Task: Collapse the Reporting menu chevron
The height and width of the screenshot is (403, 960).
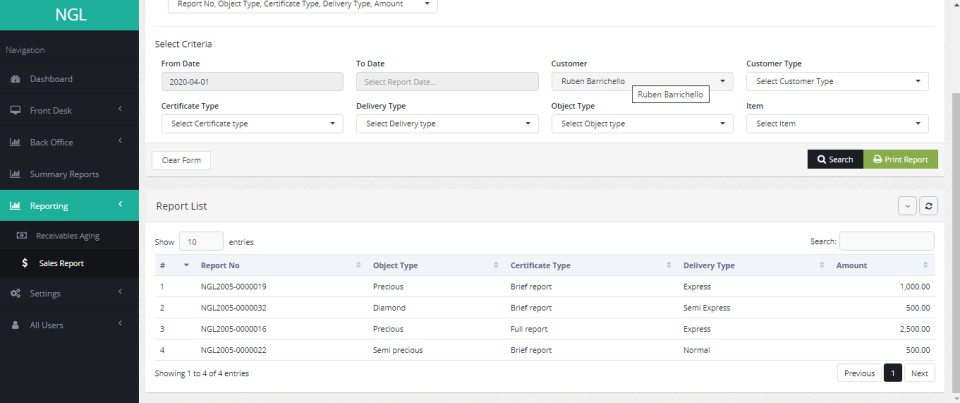Action: [x=121, y=205]
